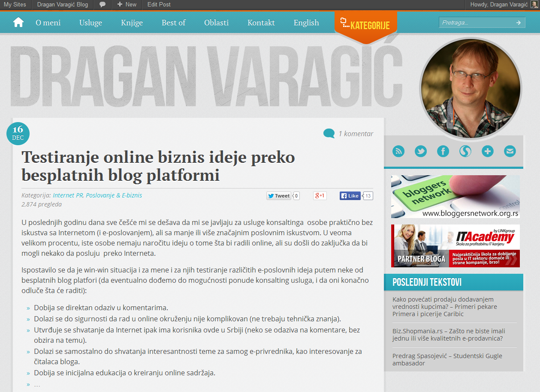This screenshot has height=392, width=540.
Task: Click the comments bubble in admin bar
Action: tap(103, 5)
